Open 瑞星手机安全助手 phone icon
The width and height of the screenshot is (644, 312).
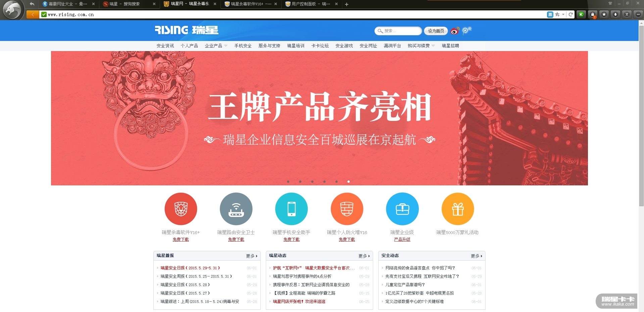tap(291, 209)
